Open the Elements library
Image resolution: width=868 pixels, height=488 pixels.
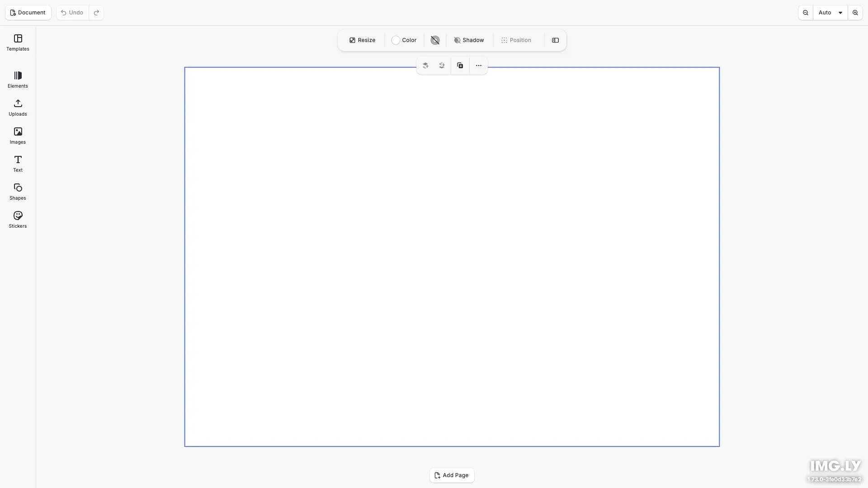[18, 80]
